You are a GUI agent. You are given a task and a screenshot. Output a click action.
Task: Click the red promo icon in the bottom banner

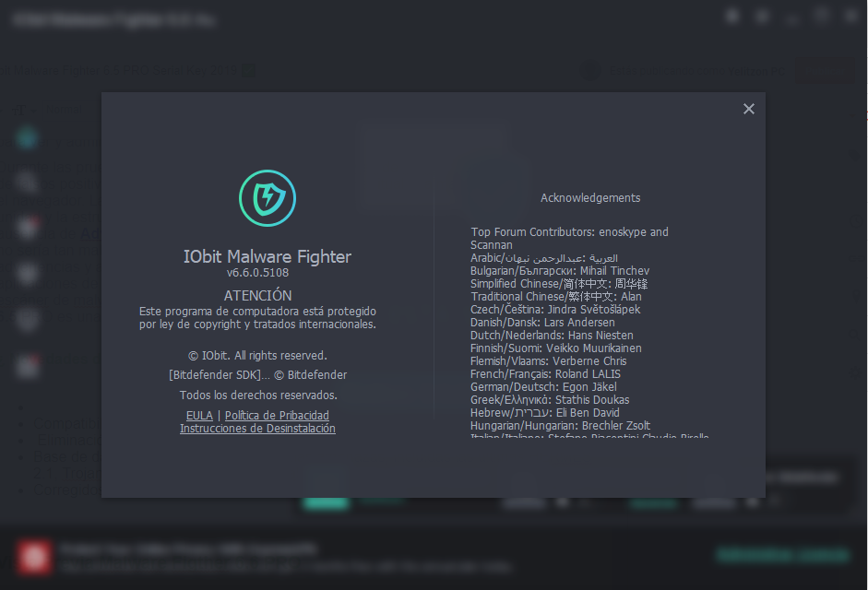coord(34,556)
